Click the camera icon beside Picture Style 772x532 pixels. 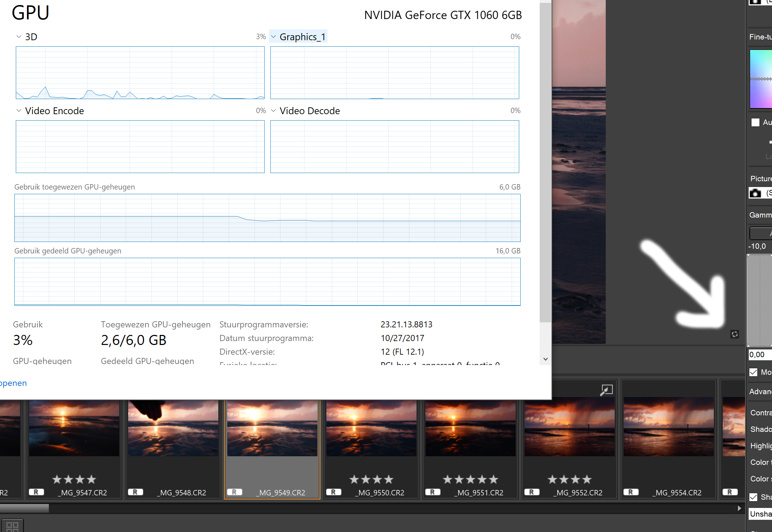click(755, 193)
